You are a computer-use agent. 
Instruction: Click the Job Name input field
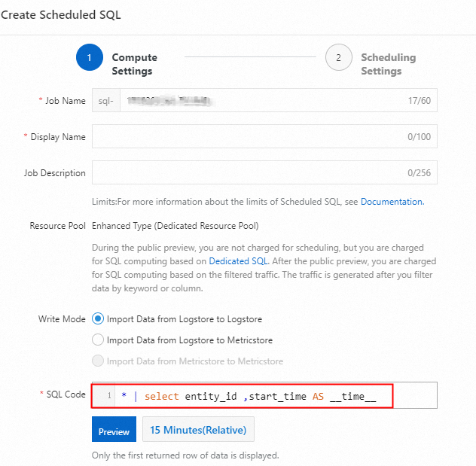279,100
